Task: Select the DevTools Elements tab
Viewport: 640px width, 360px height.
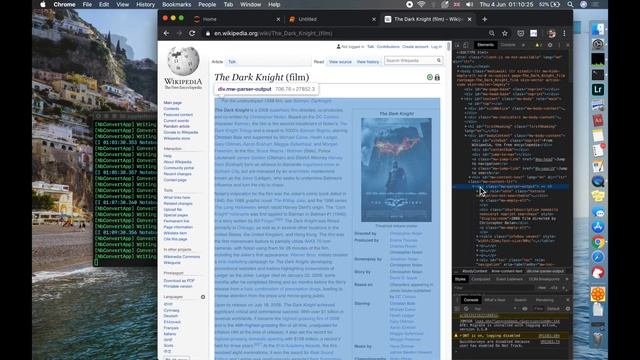Action: tap(485, 45)
